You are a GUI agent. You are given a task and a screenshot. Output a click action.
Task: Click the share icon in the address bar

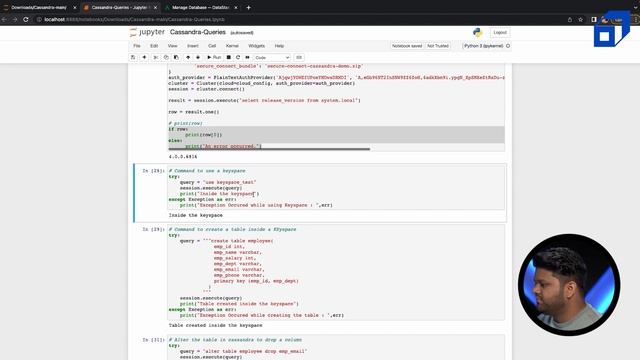coord(570,19)
